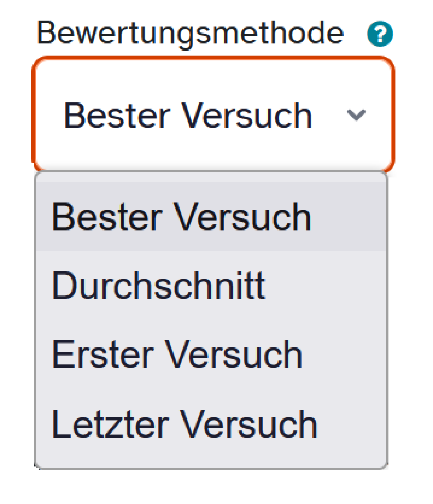Click the Bewertungsmethode label text
This screenshot has width=433, height=504.
point(190,33)
